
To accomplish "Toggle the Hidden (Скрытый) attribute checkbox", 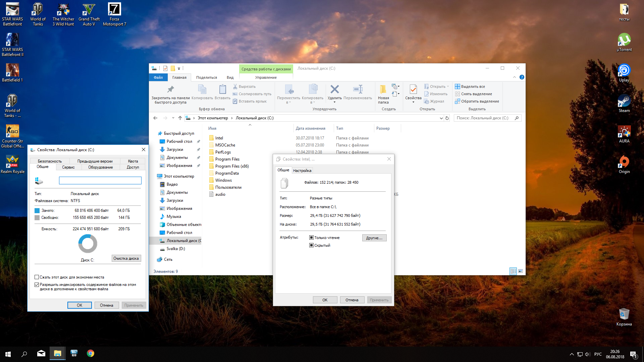I will 311,245.
